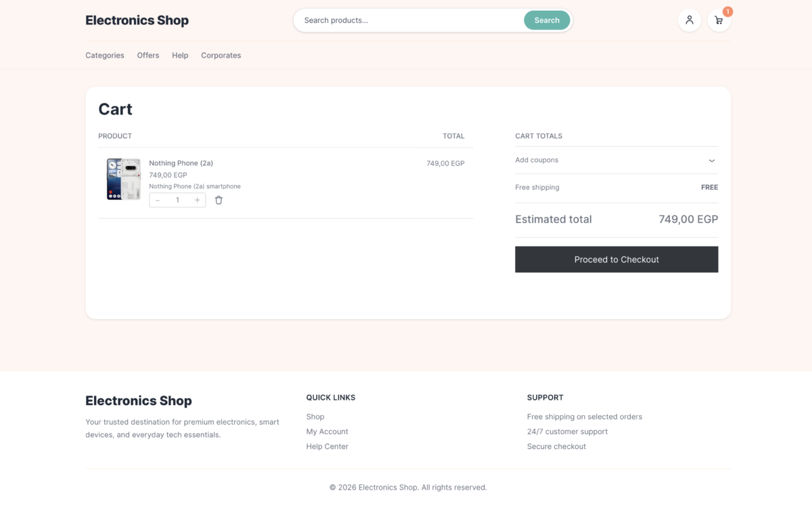Screen dimensions: 812x508
Task: Click the Electronics Shop header logo
Action: click(x=137, y=20)
